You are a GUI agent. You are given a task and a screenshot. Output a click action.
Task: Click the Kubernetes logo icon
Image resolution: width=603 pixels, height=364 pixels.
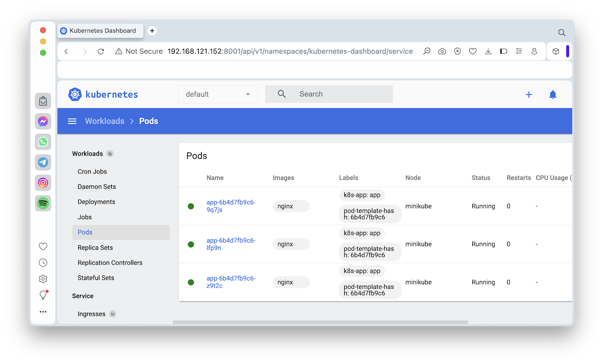[75, 94]
